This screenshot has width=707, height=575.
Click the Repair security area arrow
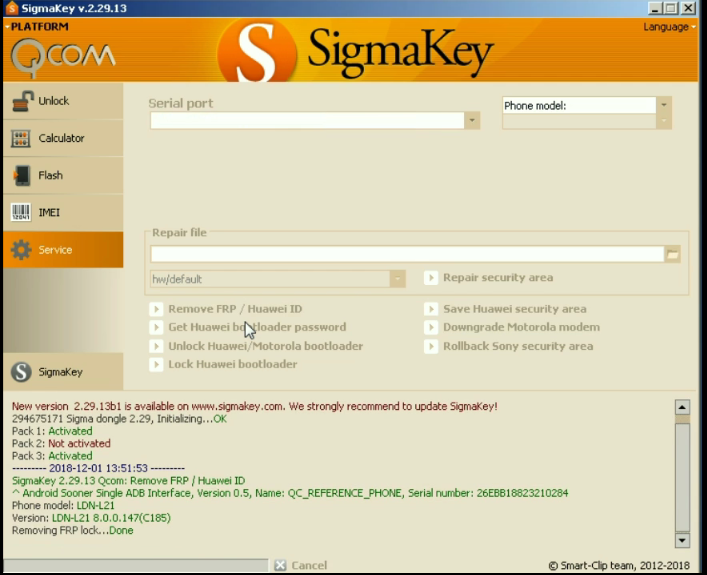431,277
